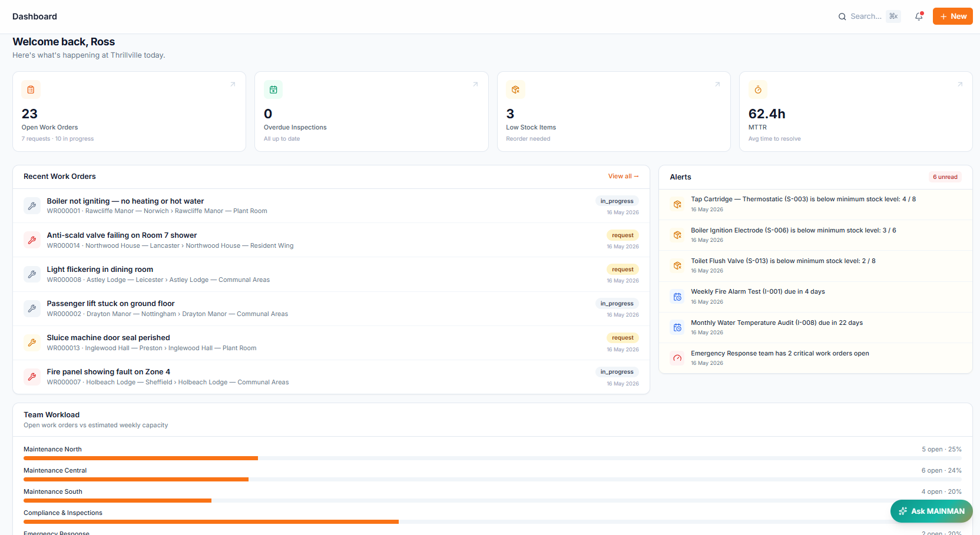The height and width of the screenshot is (535, 980).
Task: Open MTTR card arrow icon
Action: (x=960, y=84)
